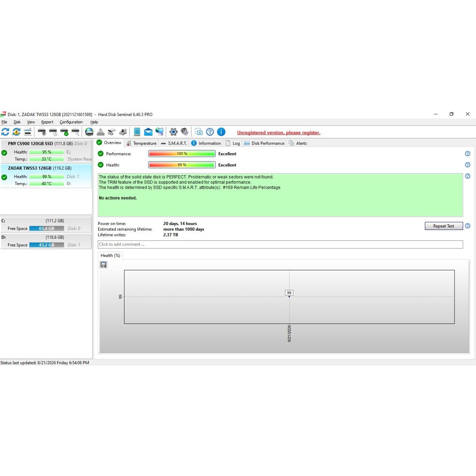Click the floppy save icon above health graph
This screenshot has height=476, width=476.
(x=103, y=265)
